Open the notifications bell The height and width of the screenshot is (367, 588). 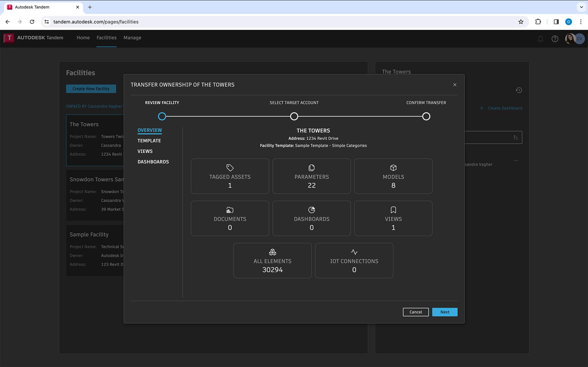coord(540,39)
